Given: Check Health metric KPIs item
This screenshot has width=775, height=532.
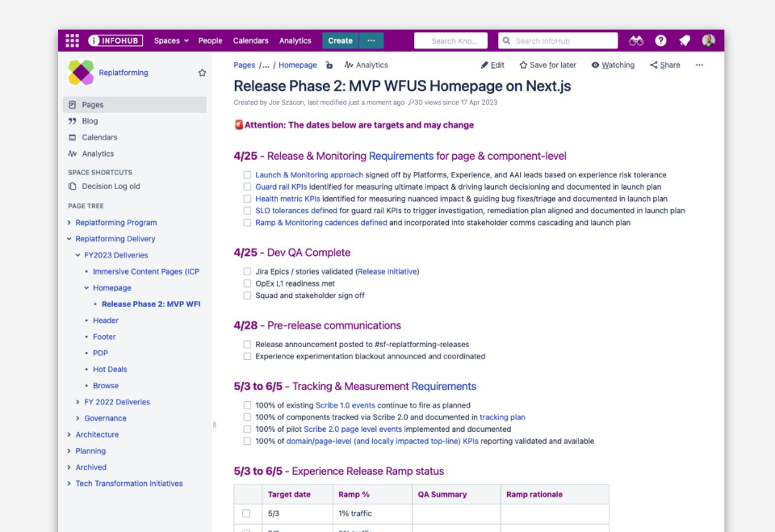Looking at the screenshot, I should [247, 199].
